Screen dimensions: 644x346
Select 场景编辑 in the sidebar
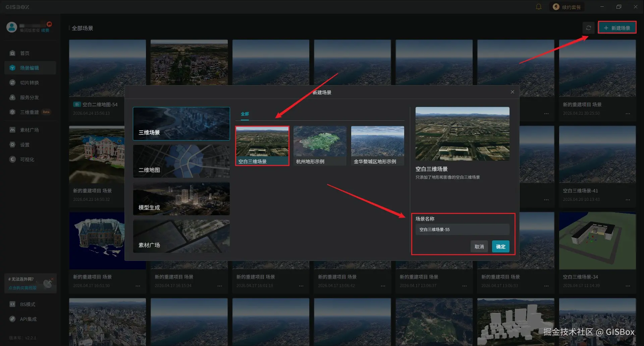pyautogui.click(x=30, y=68)
